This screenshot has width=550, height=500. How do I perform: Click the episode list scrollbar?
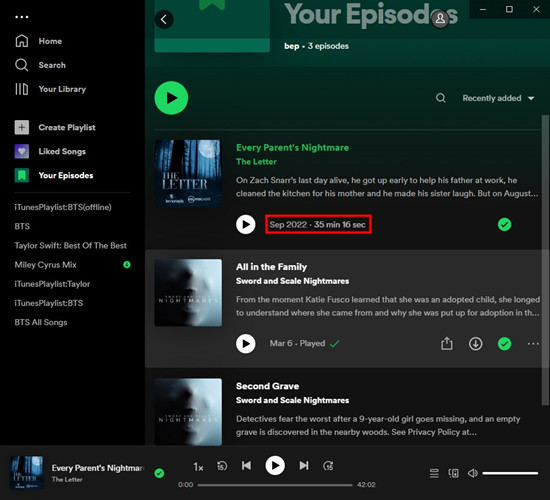tap(545, 260)
